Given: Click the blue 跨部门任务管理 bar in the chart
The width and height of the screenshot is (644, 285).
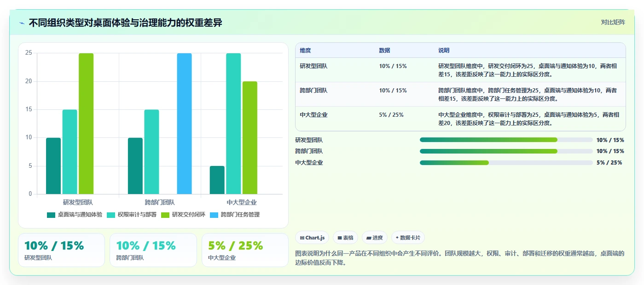Looking at the screenshot, I should [185, 124].
